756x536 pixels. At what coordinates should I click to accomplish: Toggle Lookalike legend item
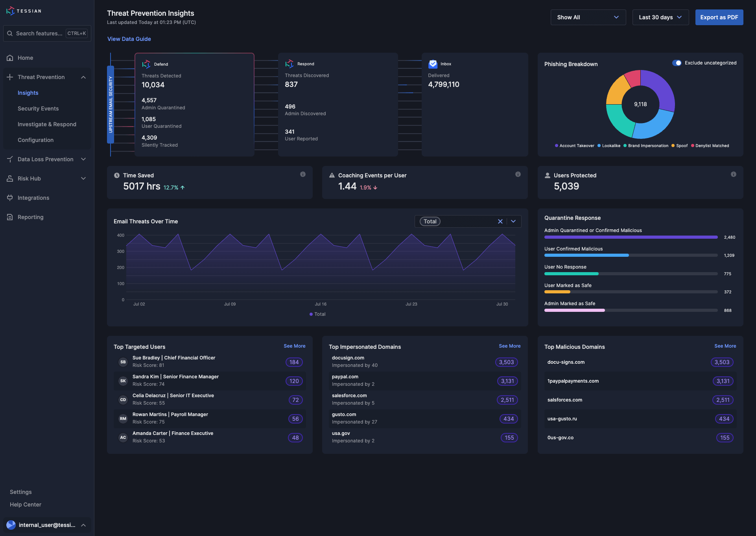tap(609, 146)
